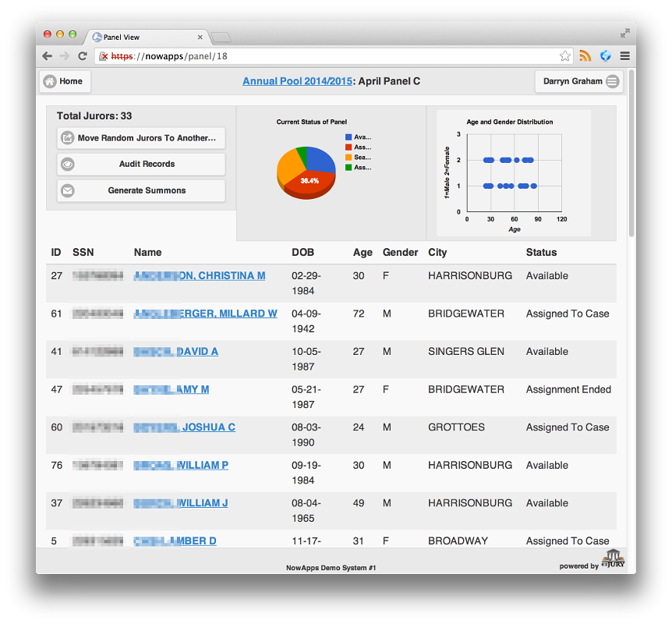Bookmark this page with the star icon

pyautogui.click(x=565, y=56)
